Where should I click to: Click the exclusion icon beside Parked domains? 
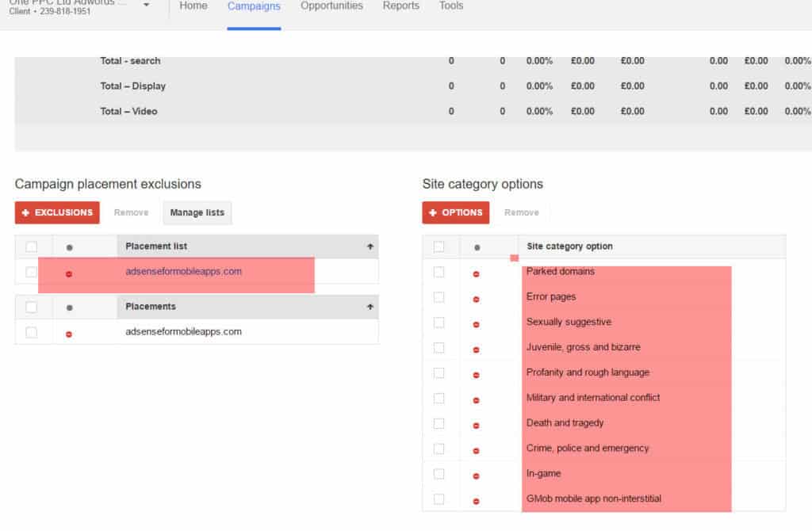click(x=476, y=273)
